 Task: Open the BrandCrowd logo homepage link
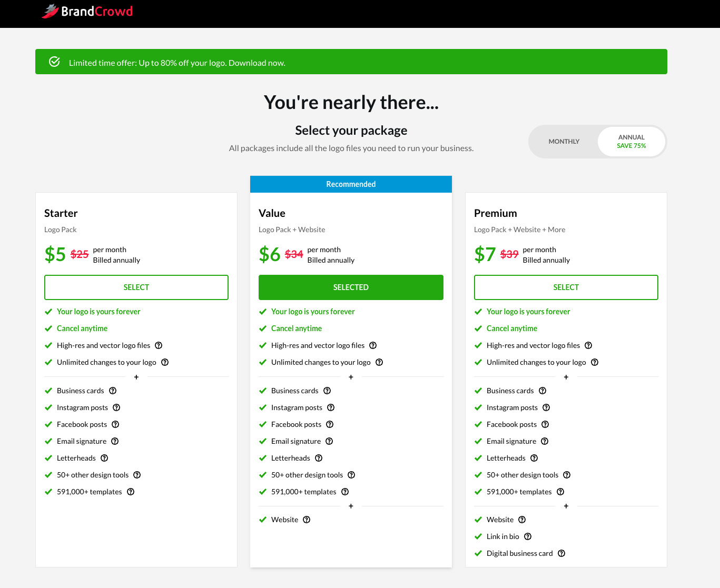[87, 11]
